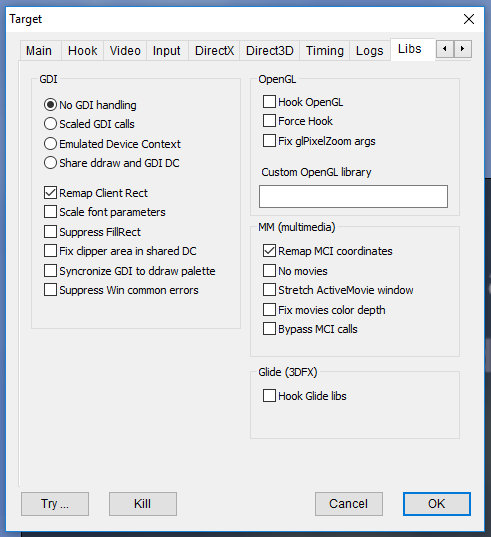Cancel the Target dialog
This screenshot has height=537, width=491.
(x=349, y=504)
